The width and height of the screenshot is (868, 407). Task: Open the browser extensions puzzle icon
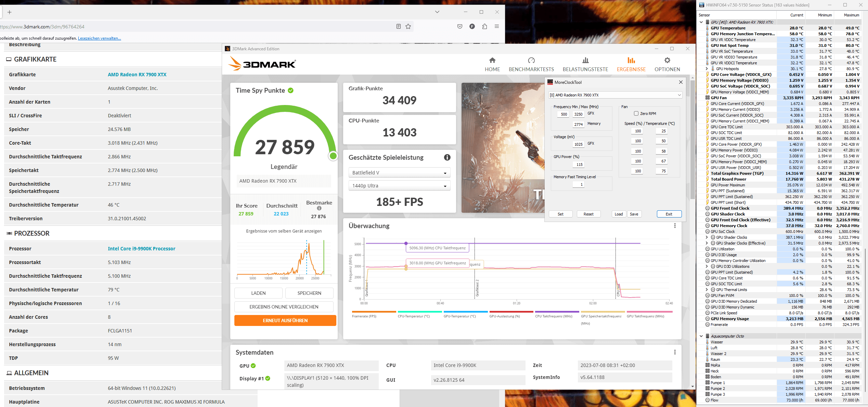pos(484,26)
